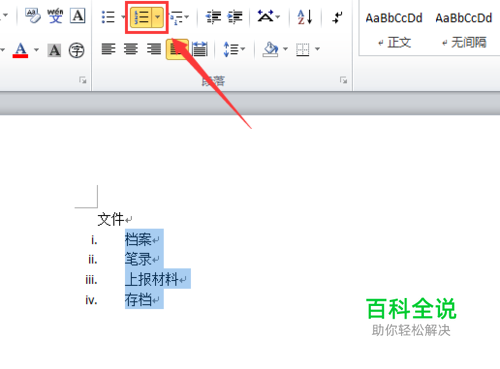The height and width of the screenshot is (369, 500).
Task: Apply distributed alignment
Action: pos(200,49)
